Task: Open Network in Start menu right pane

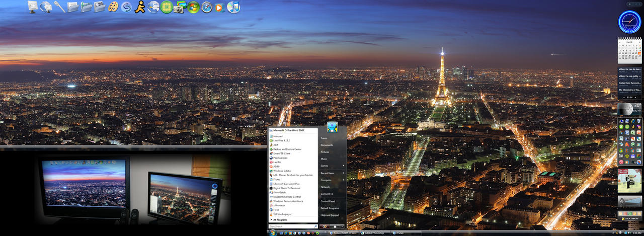Action: (x=326, y=187)
